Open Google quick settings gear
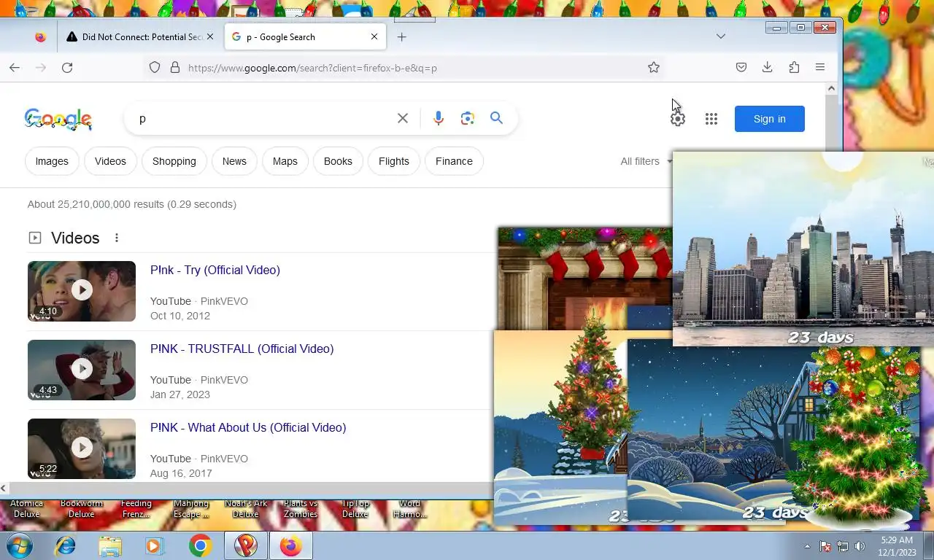934x560 pixels. click(x=678, y=119)
